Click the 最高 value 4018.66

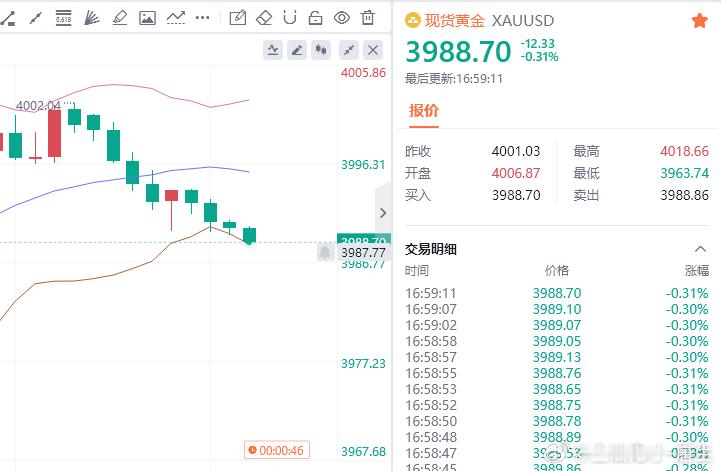coord(684,151)
